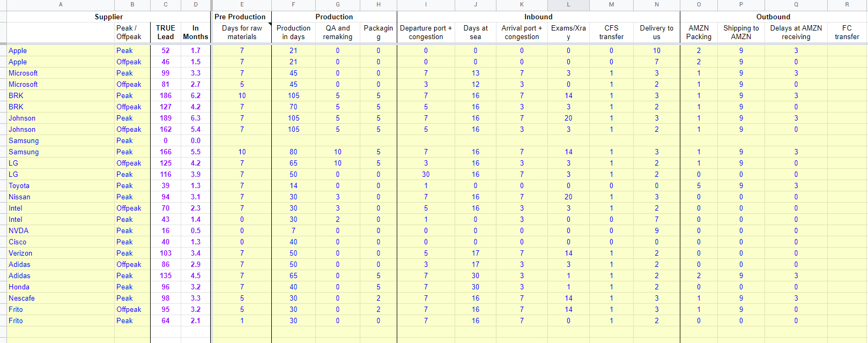The width and height of the screenshot is (868, 343).
Task: Select column L header
Action: 568,5
